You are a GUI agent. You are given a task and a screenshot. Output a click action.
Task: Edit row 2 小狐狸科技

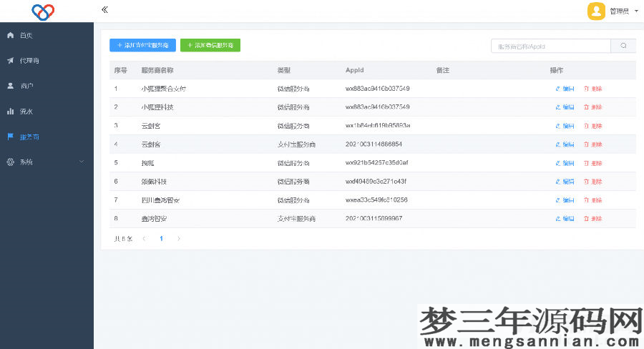pos(565,107)
